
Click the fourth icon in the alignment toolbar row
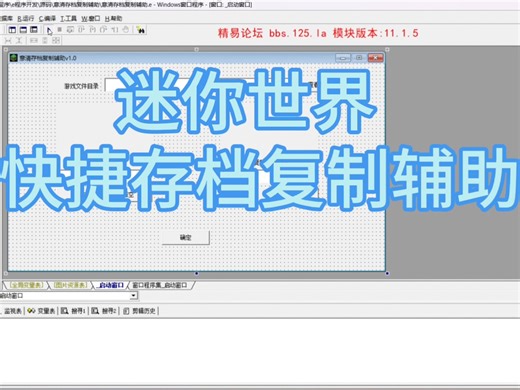(x=45, y=41)
